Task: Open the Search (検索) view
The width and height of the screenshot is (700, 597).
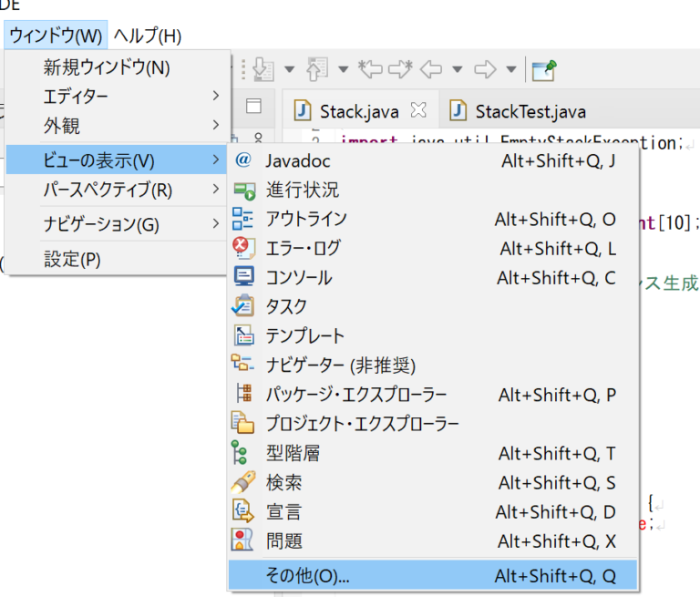Action: pos(283,482)
